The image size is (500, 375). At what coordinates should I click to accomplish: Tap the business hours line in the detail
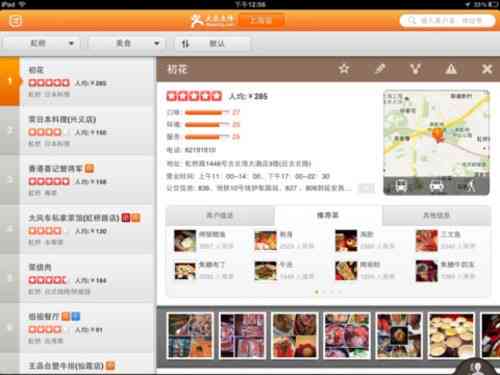[x=248, y=176]
